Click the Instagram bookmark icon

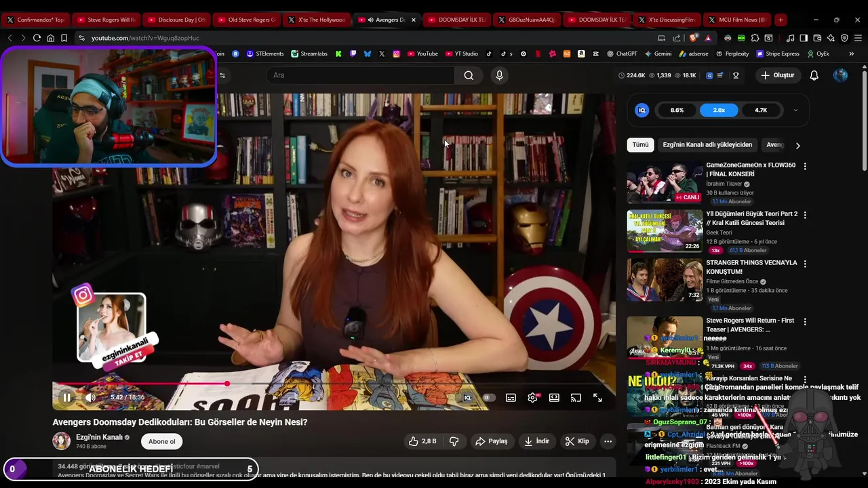396,54
